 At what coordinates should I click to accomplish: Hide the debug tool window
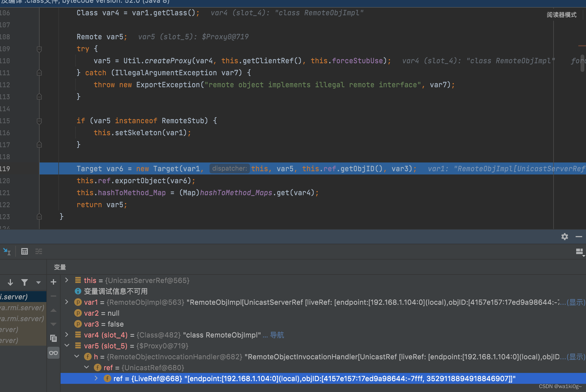coord(579,237)
